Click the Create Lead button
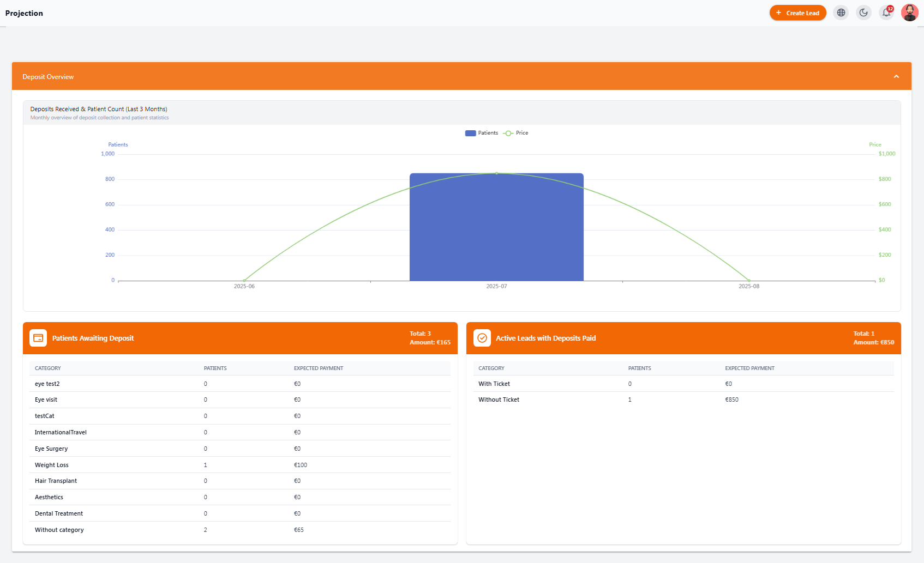 [x=797, y=13]
